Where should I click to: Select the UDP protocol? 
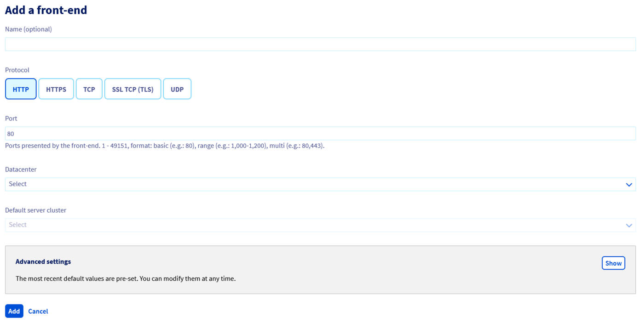click(177, 89)
